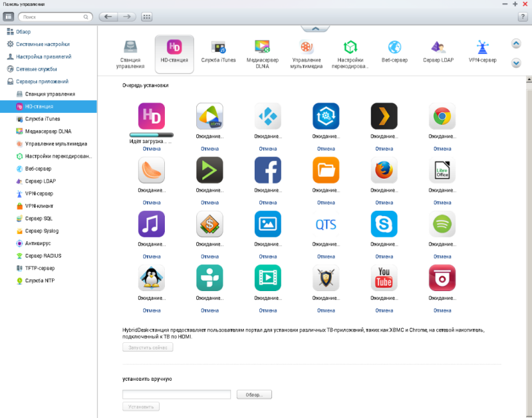Click the Firefox app icon
532x418 pixels.
(384, 170)
